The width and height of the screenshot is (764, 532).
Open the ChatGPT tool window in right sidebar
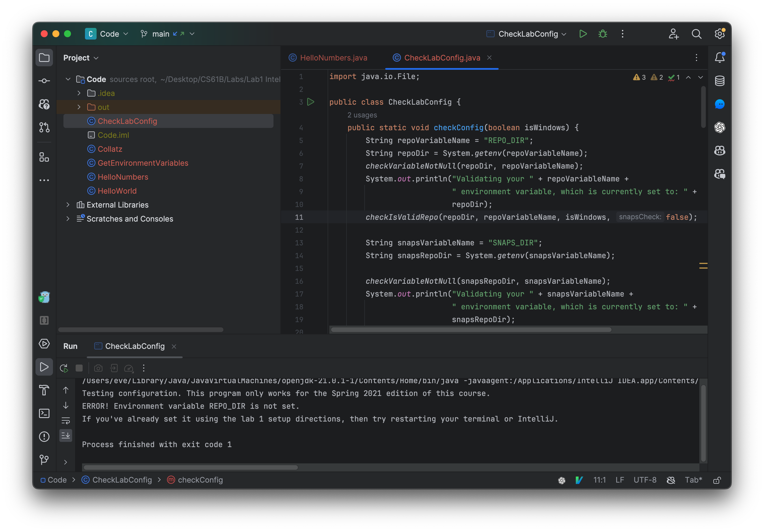720,127
